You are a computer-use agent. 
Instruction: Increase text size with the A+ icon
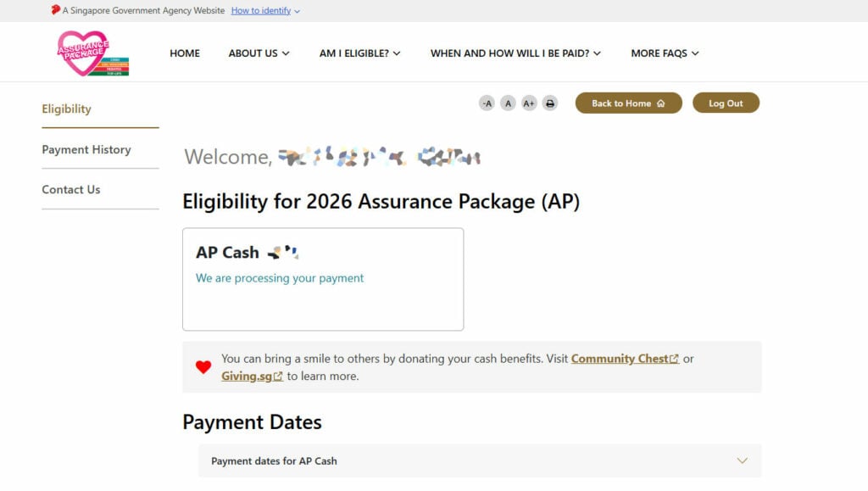point(528,103)
